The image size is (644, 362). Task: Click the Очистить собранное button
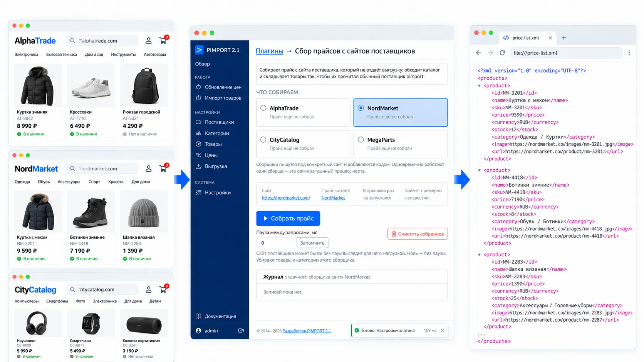[418, 234]
